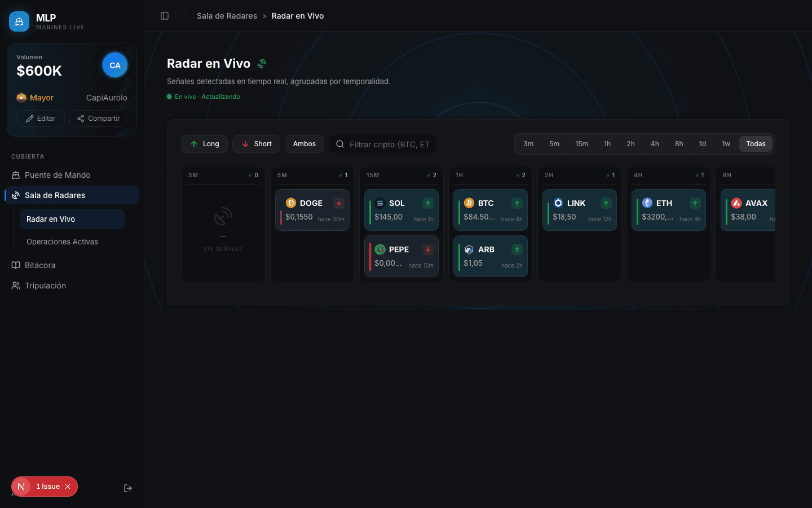
Task: Click the AVAX coin icon
Action: 736,203
